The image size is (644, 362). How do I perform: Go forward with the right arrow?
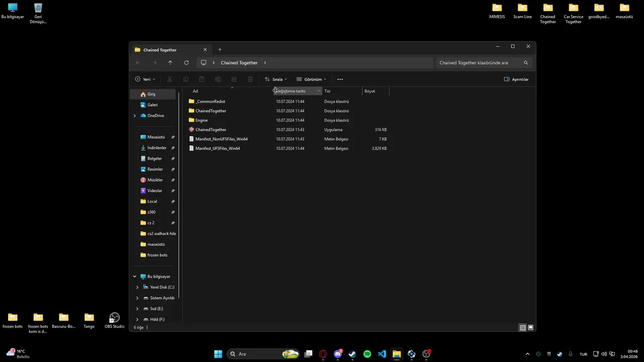coord(154,63)
